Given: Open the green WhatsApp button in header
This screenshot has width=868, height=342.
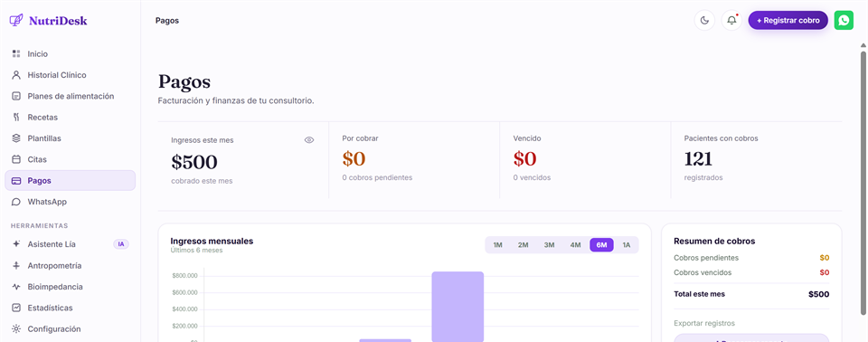Looking at the screenshot, I should click(844, 21).
